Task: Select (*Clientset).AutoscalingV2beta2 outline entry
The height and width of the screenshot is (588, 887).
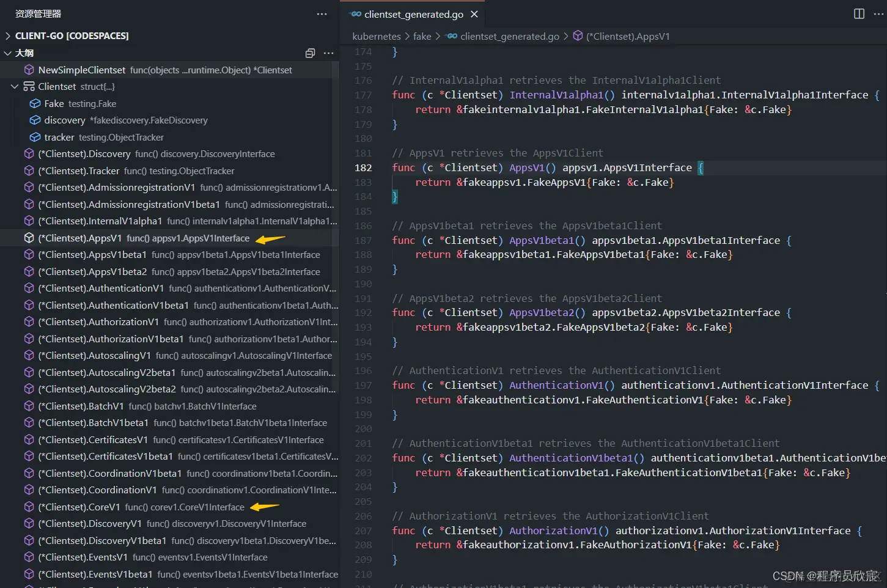Action: coord(169,389)
